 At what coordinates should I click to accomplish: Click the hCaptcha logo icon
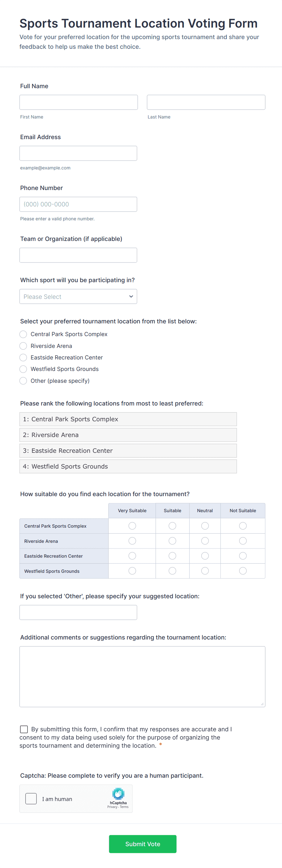[x=118, y=793]
